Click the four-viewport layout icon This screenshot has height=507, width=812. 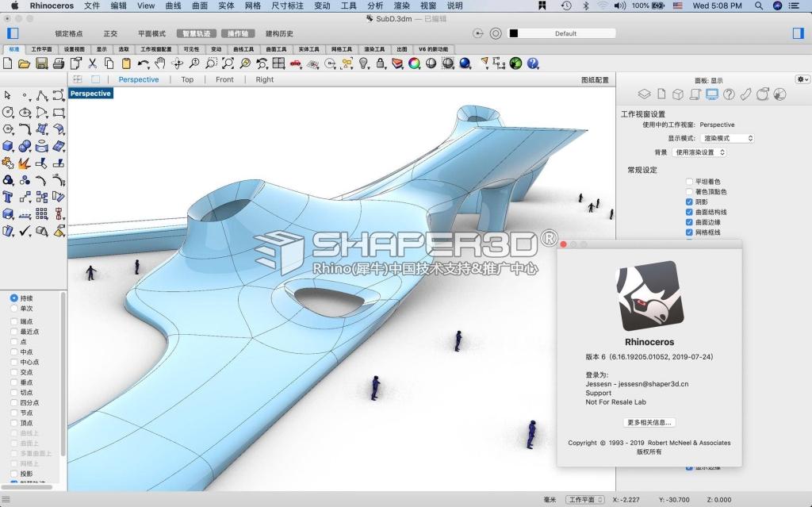(x=278, y=63)
